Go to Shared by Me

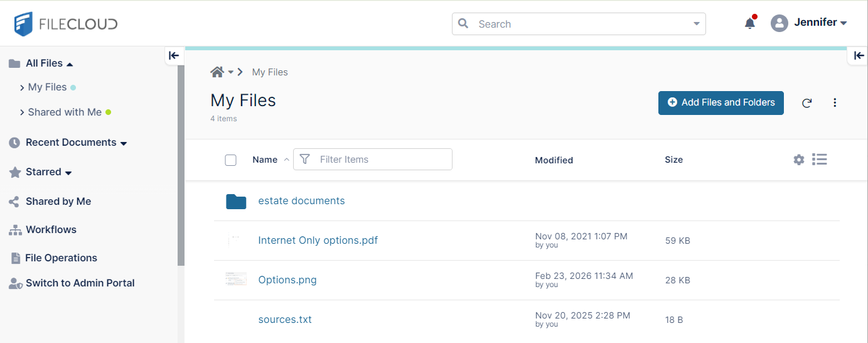tap(58, 202)
